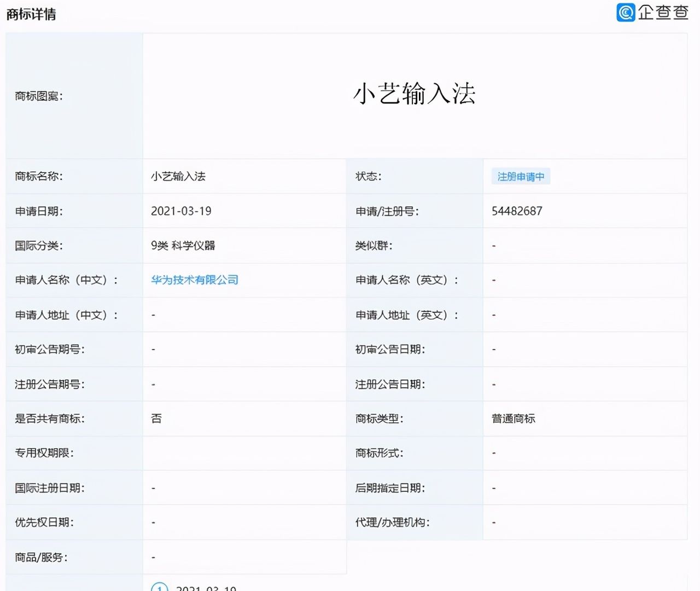Click the 商品/服务 row label
Image resolution: width=700 pixels, height=591 pixels.
(41, 557)
